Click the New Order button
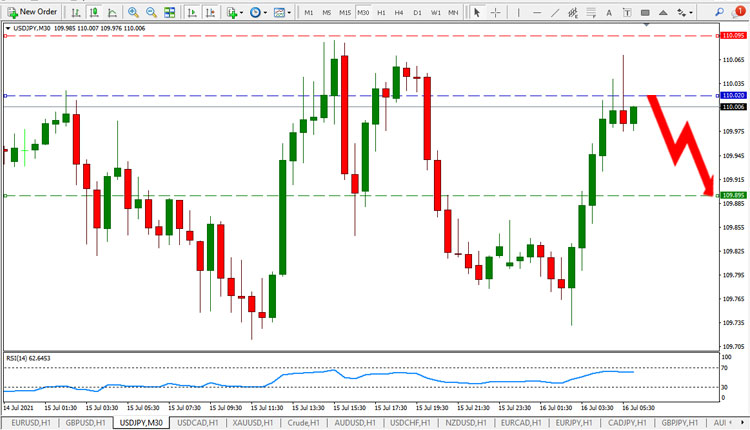The image size is (750, 430). [32, 12]
